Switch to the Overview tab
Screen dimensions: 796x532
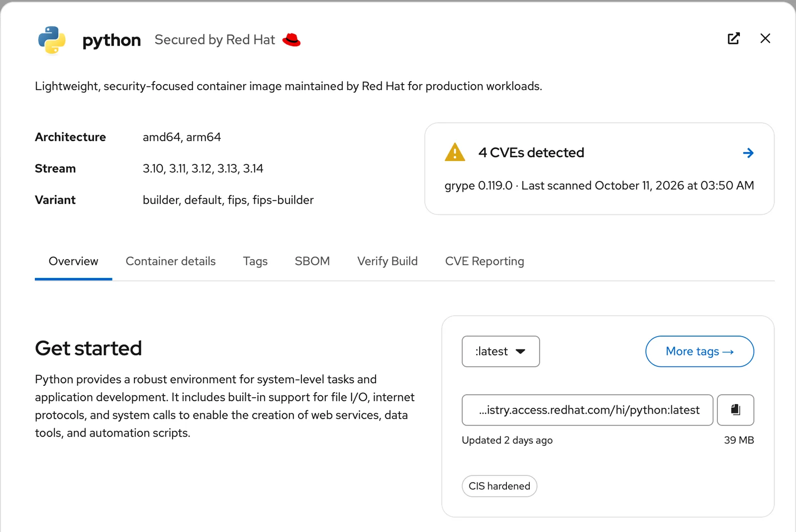coord(74,261)
